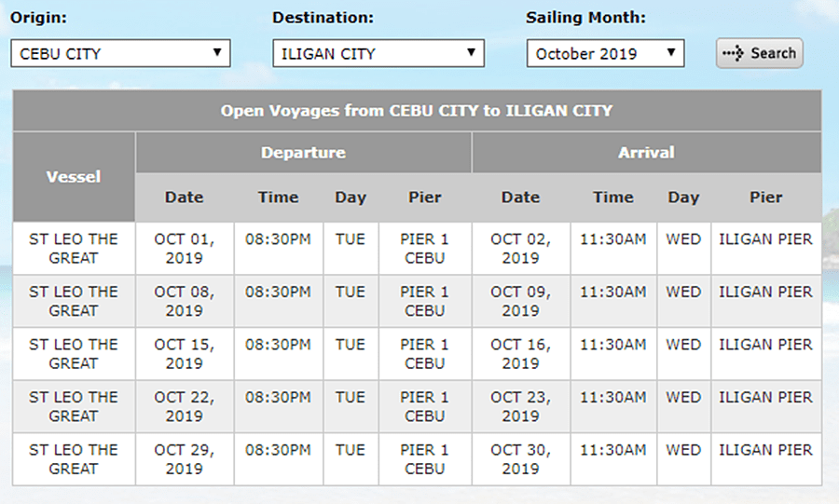The image size is (839, 504).
Task: Select the OCT 22, 2019 departure row vessel
Action: pyautogui.click(x=74, y=406)
